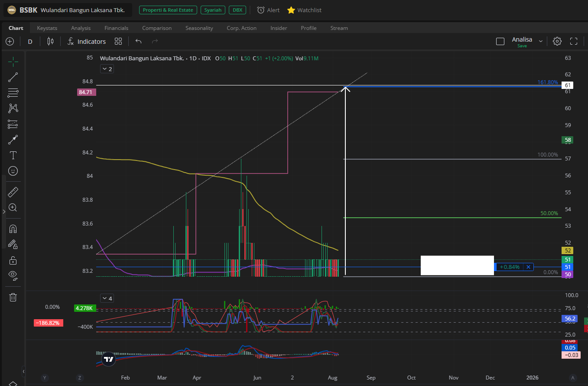Change the D timeframe interval
Screen dimensions: 588x386
point(30,42)
